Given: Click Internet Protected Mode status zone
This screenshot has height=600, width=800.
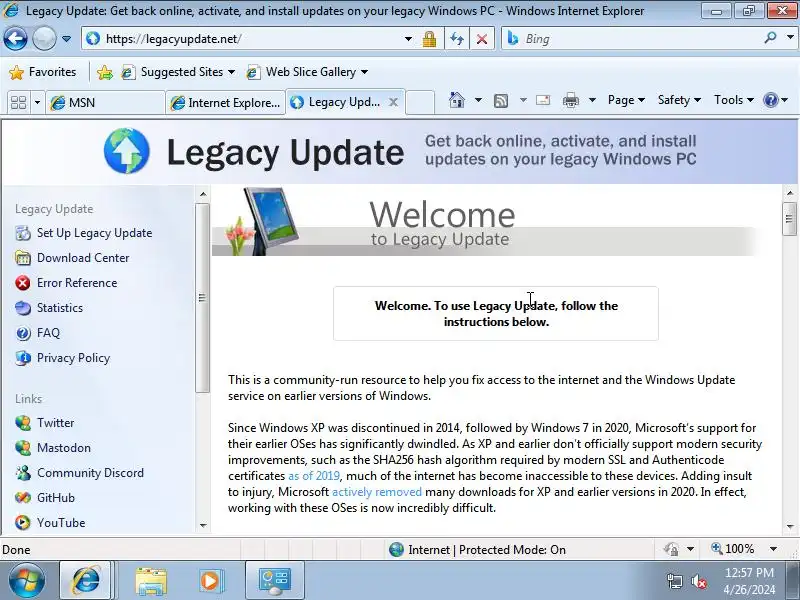Looking at the screenshot, I should pos(477,549).
